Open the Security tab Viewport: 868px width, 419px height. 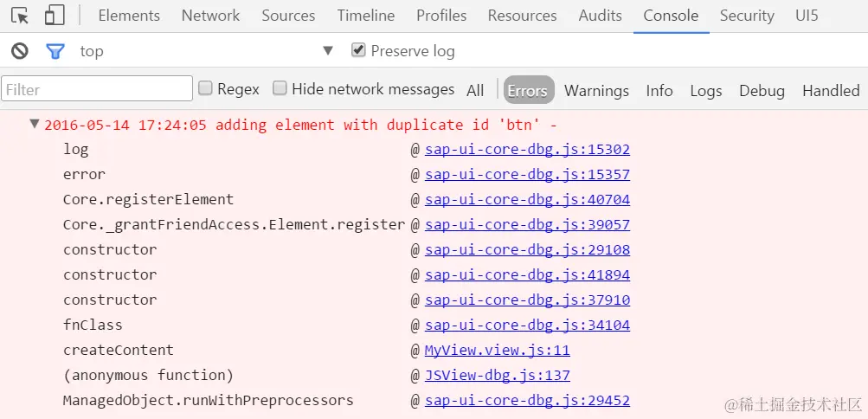746,16
